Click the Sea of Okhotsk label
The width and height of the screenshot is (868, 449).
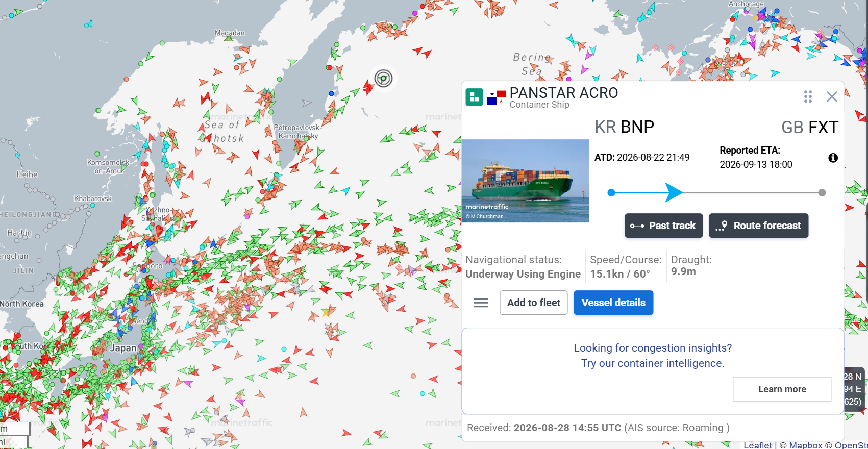(x=223, y=131)
